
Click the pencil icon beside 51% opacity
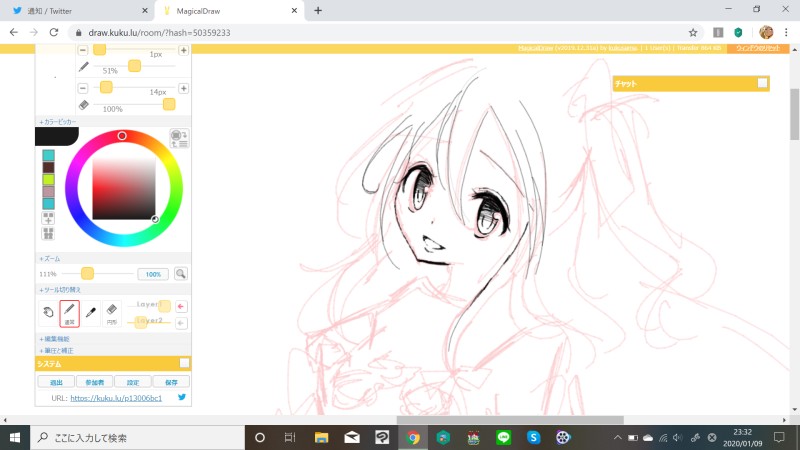tap(83, 67)
